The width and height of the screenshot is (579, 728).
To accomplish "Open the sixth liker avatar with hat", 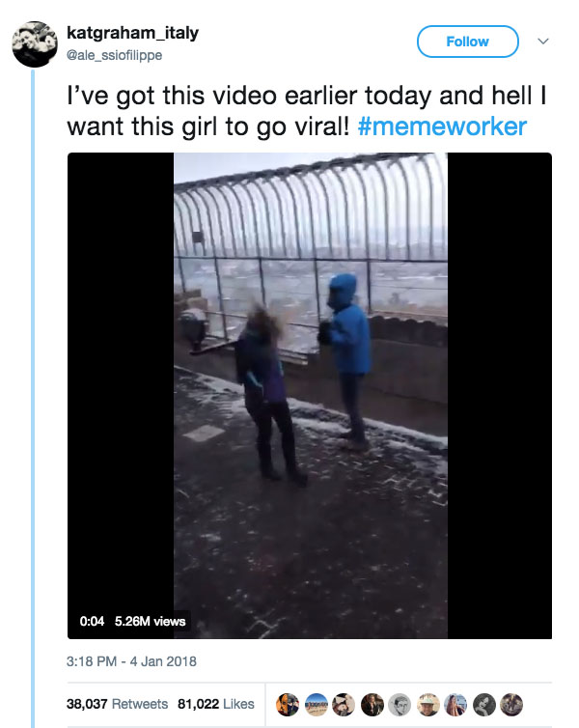I will (x=428, y=704).
